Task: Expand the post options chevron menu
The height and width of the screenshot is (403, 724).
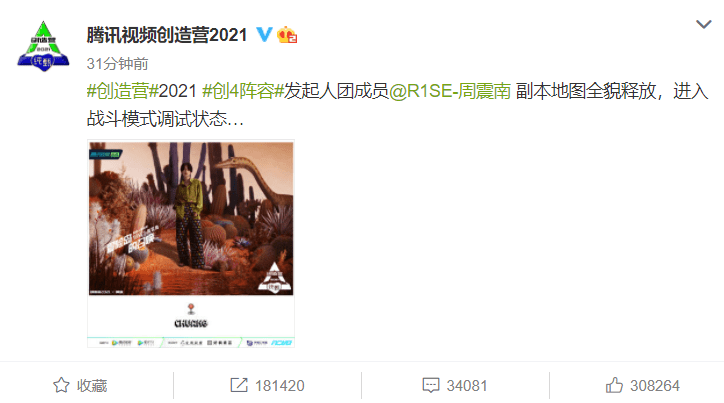Action: pos(703,24)
